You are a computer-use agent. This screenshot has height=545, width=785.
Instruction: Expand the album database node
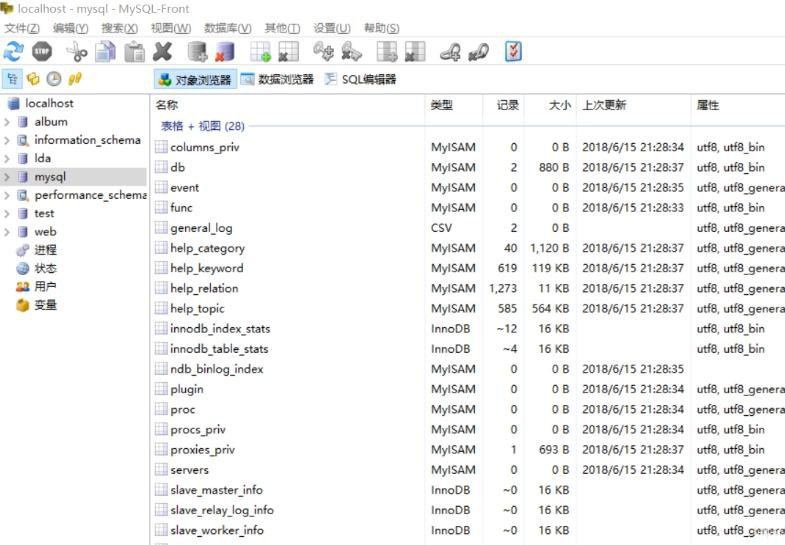[7, 122]
